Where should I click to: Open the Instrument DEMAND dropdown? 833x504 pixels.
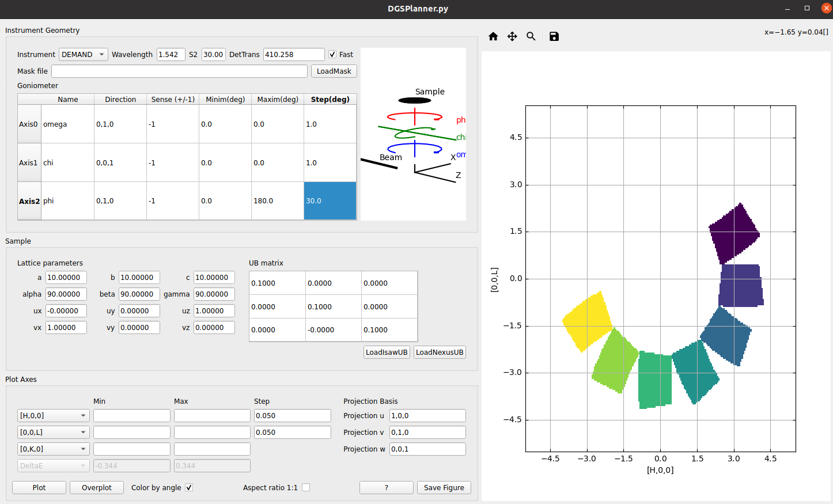83,54
